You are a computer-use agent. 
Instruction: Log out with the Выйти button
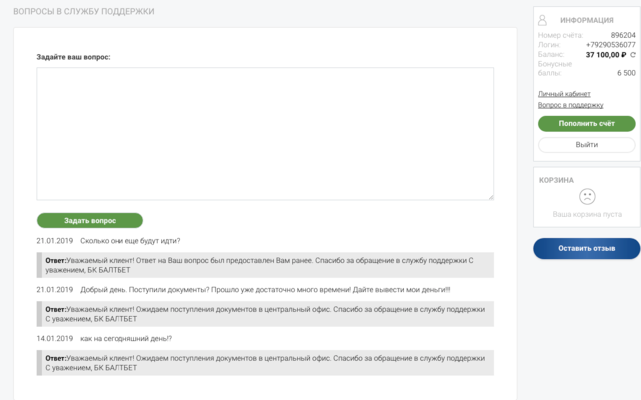tap(586, 145)
